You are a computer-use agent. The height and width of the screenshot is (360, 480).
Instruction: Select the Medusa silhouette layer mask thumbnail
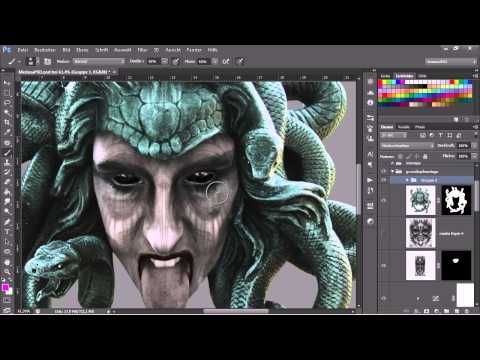pos(456,200)
